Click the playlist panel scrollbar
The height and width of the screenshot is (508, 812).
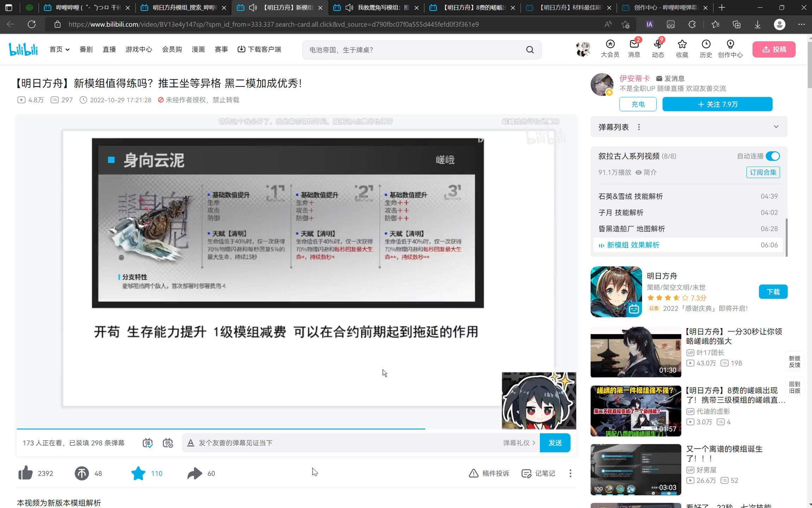click(786, 237)
